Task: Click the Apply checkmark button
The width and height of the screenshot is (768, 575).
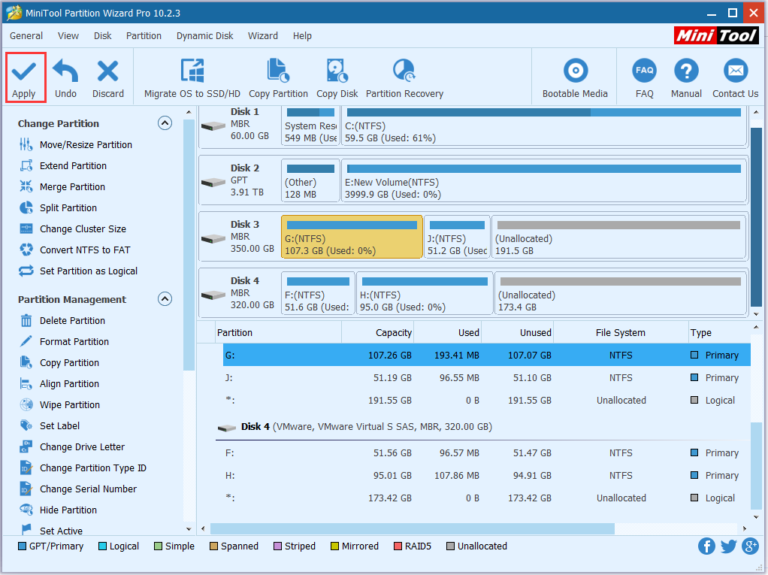Action: [x=24, y=78]
